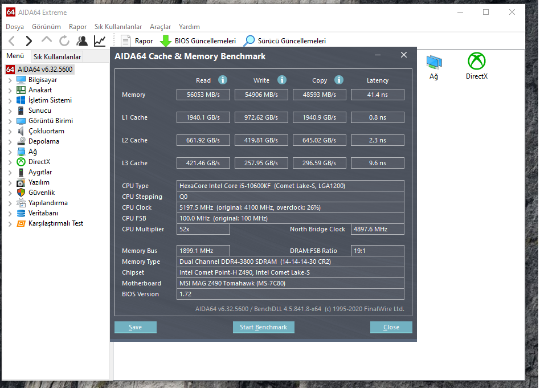Minimize the Cache & Memory Benchmark dialog
This screenshot has height=392, width=540.
point(378,55)
